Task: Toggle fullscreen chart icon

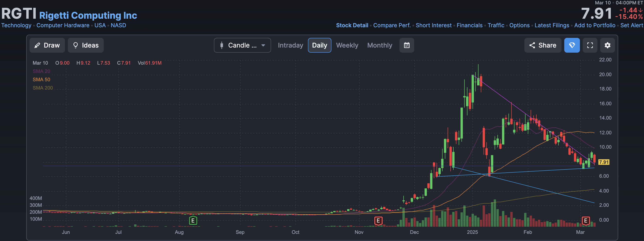Action: pyautogui.click(x=590, y=45)
